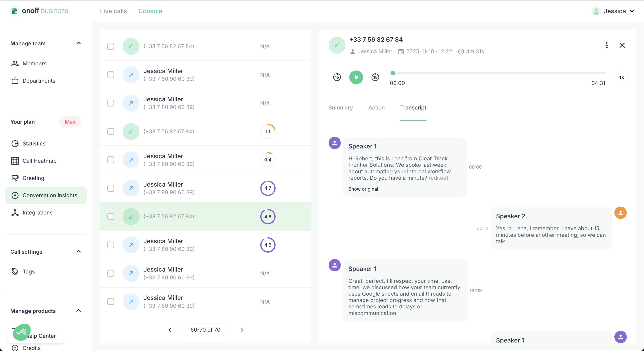Viewport: 644px width, 351px height.
Task: Click the 4m 31s duration
Action: point(475,51)
